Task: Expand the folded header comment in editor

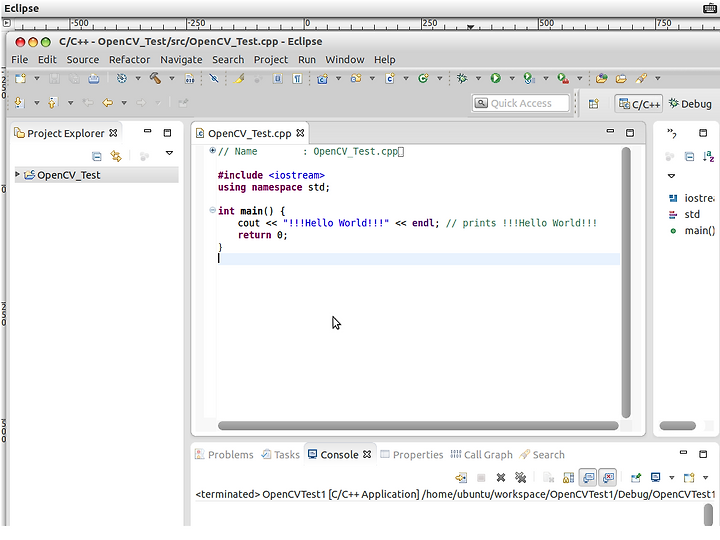Action: [212, 150]
